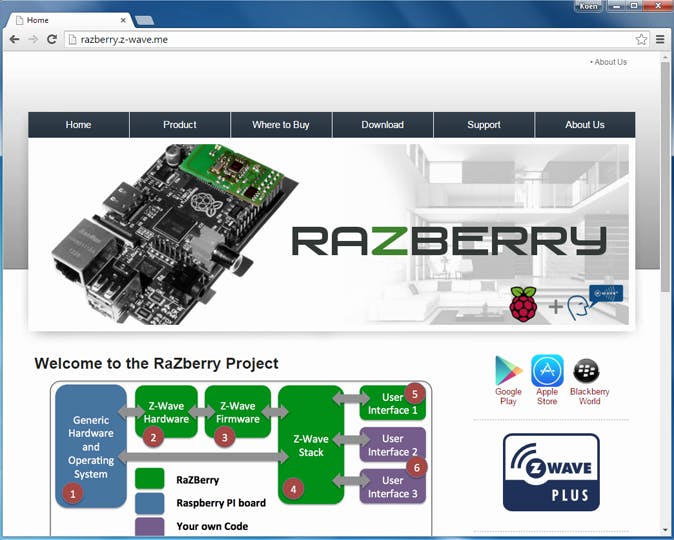
Task: Click the page's vertical scrollbar thumb
Action: [x=665, y=177]
